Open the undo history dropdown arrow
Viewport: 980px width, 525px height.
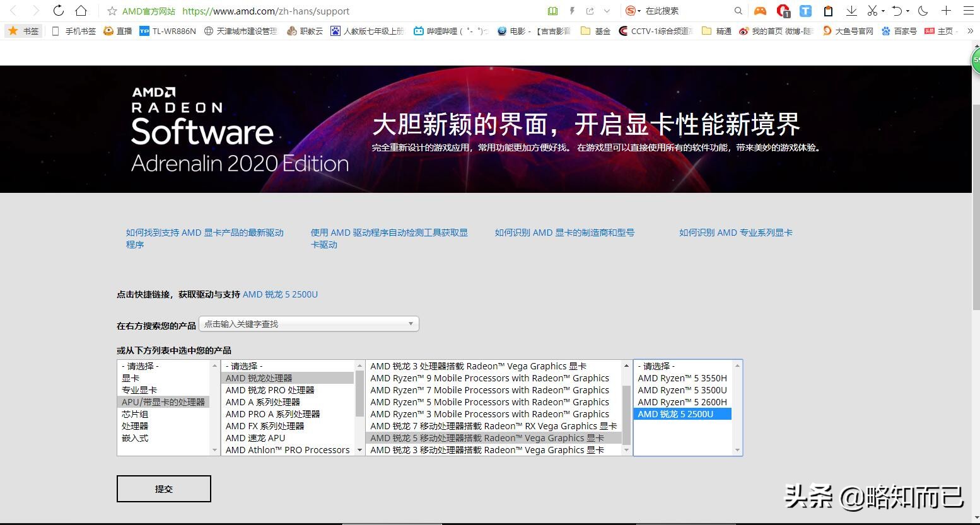[x=906, y=11]
